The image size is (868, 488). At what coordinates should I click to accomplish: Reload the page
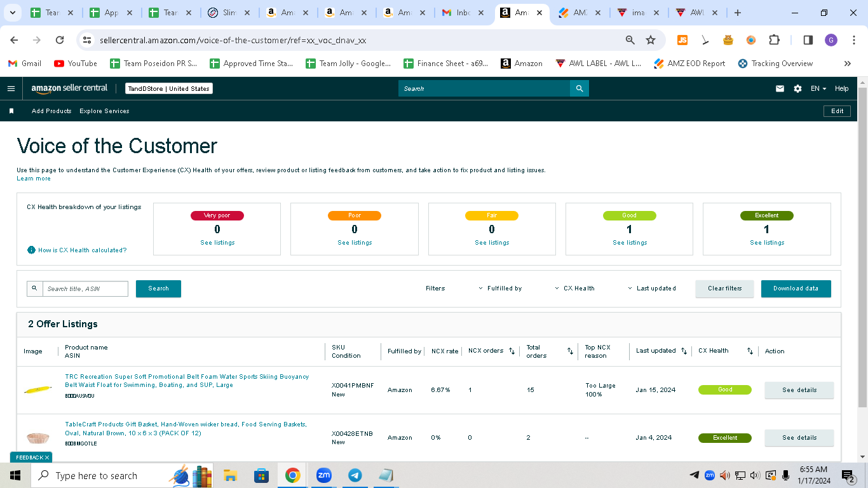(60, 40)
